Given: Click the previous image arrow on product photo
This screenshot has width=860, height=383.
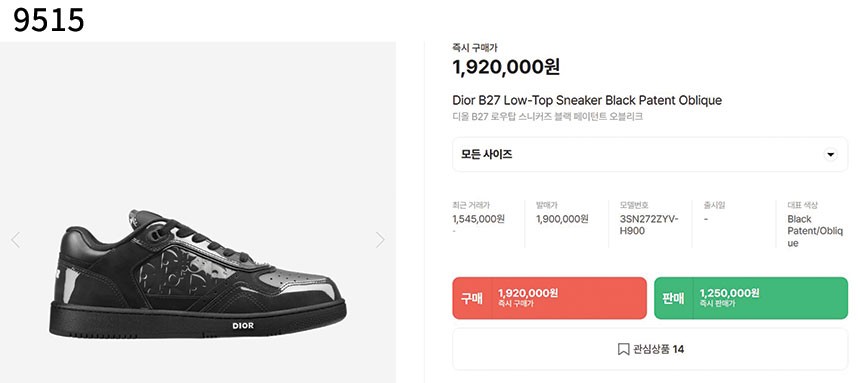Looking at the screenshot, I should pyautogui.click(x=15, y=240).
